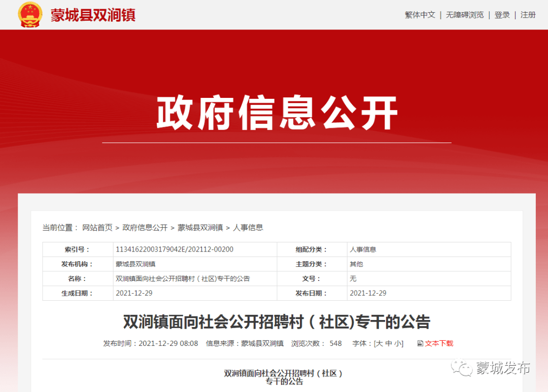Click the WeChat icon next to 蒙城发布
548x392 pixels.
coord(462,368)
